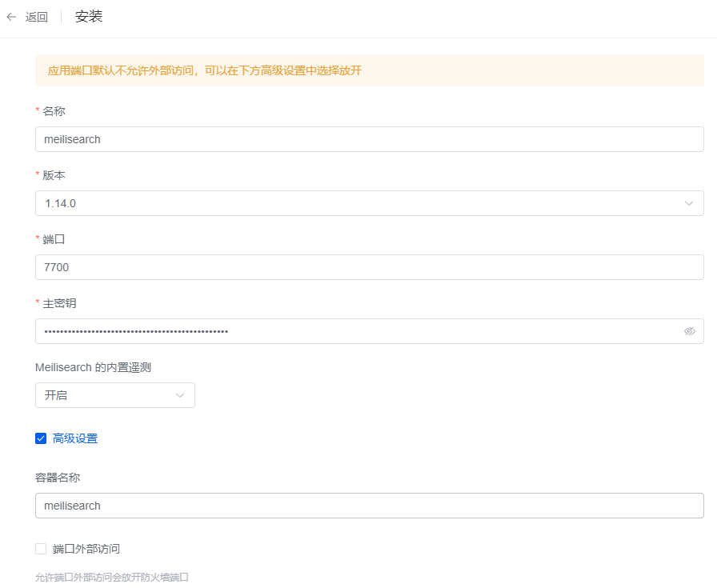Select the 容器名称 input field
717x588 pixels.
pyautogui.click(x=369, y=506)
